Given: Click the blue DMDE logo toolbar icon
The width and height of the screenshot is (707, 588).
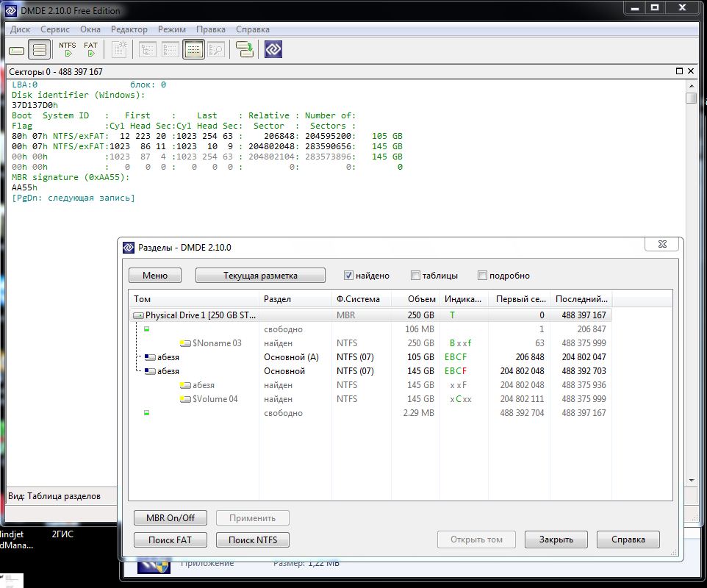Looking at the screenshot, I should tap(273, 50).
